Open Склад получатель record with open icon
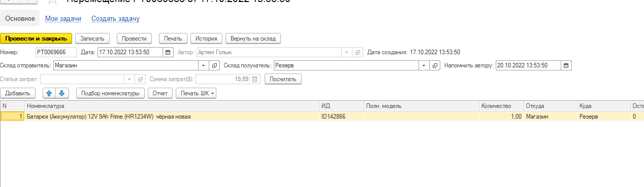The height and width of the screenshot is (187, 644). coord(435,65)
